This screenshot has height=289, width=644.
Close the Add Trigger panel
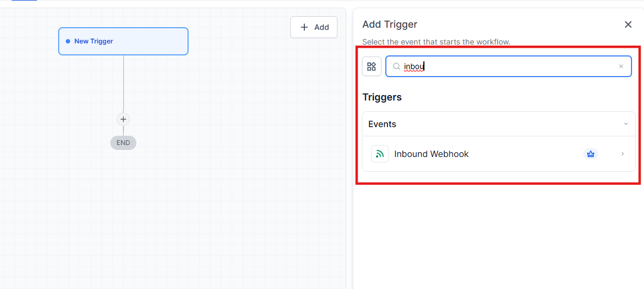click(x=628, y=24)
